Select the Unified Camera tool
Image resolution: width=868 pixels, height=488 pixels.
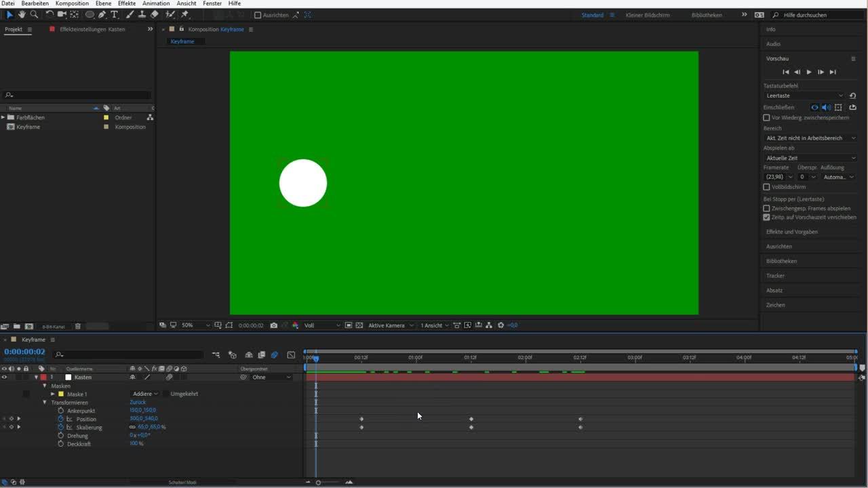(x=62, y=14)
